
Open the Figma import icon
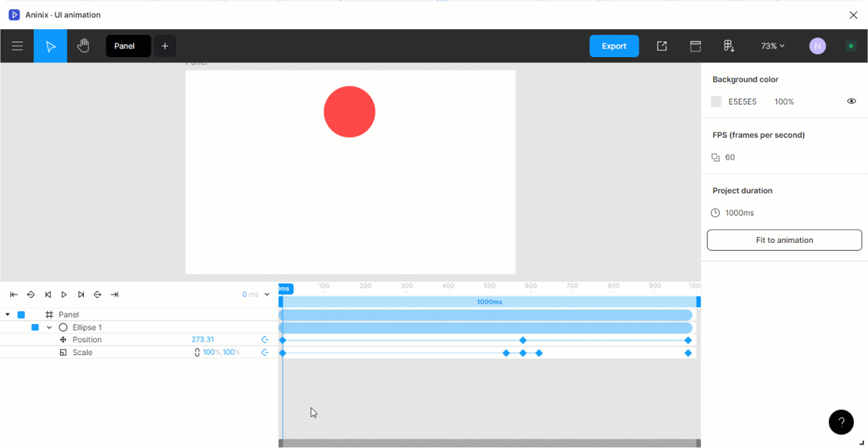(x=729, y=45)
